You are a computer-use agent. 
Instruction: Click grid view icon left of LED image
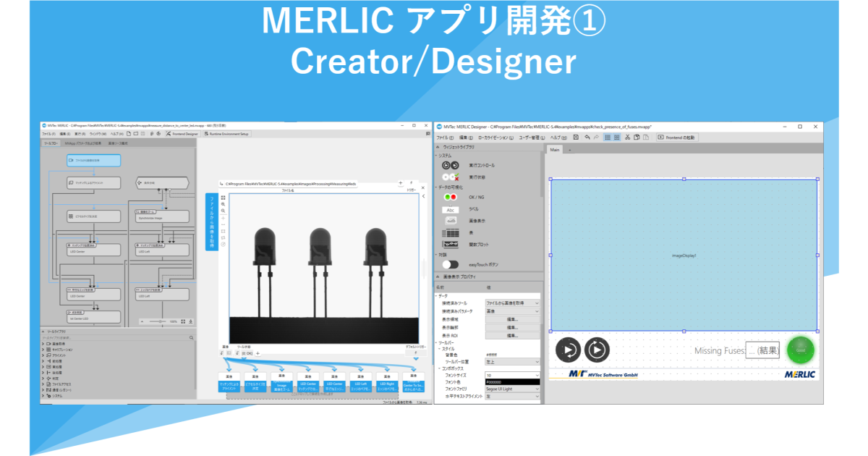224,197
